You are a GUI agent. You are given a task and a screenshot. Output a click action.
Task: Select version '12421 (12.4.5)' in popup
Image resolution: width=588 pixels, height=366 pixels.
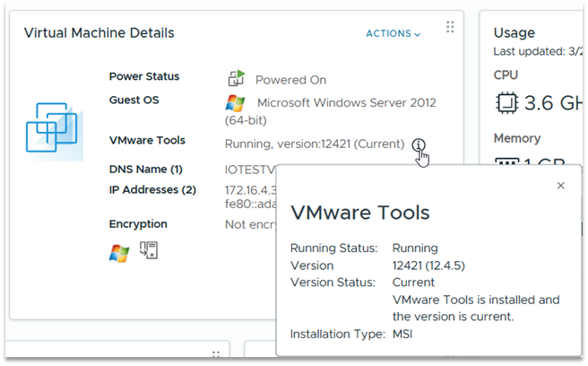point(428,266)
